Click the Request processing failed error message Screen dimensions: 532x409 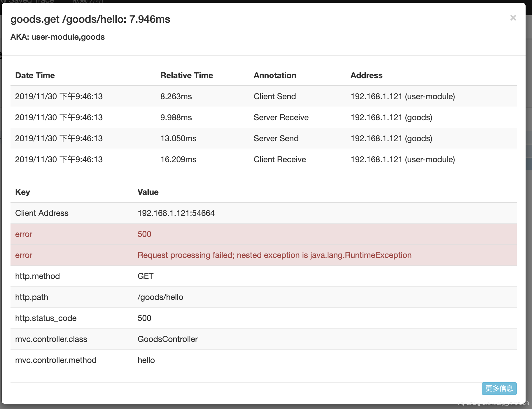click(274, 255)
